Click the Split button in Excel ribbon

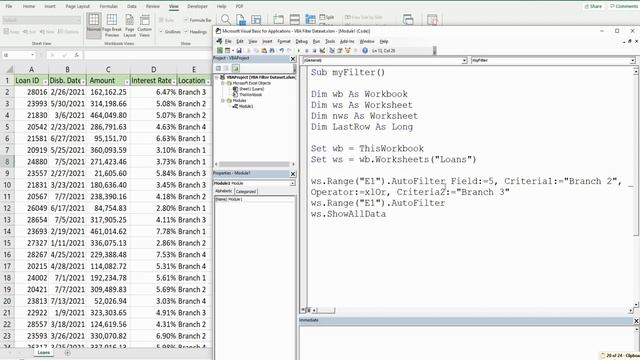pos(326,17)
